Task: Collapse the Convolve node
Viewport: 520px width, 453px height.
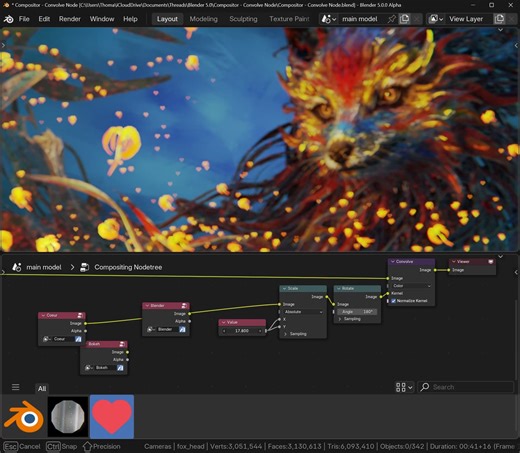Action: (x=393, y=262)
